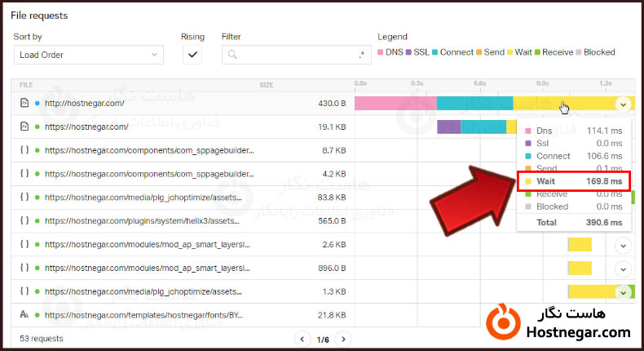644x351 pixels.
Task: Click the font icon beside the fonts file
Action: pos(24,314)
